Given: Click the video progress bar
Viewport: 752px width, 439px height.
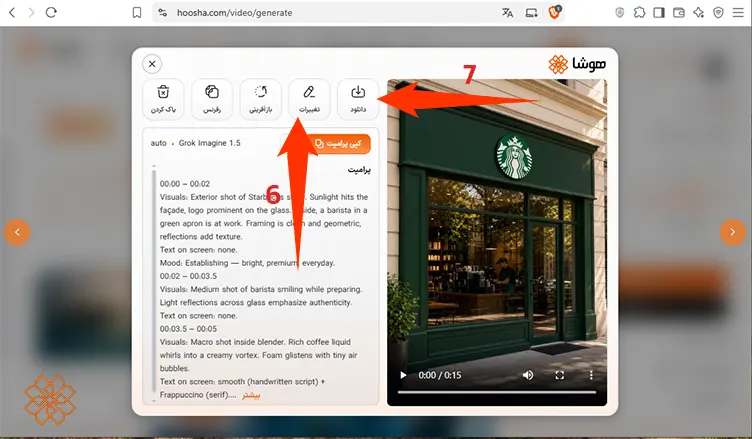Looking at the screenshot, I should tap(497, 392).
